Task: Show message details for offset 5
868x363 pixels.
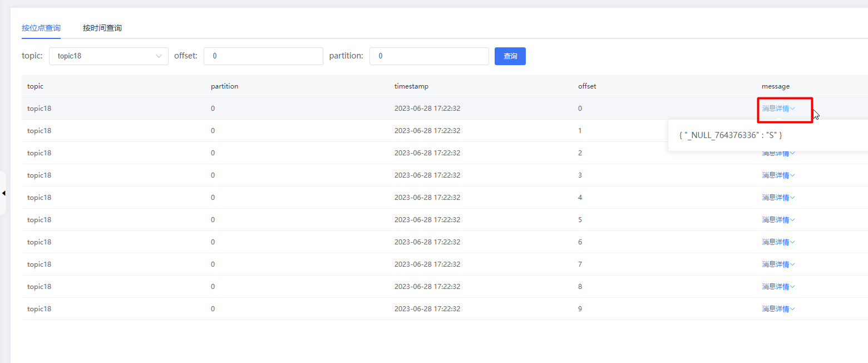Action: (778, 220)
